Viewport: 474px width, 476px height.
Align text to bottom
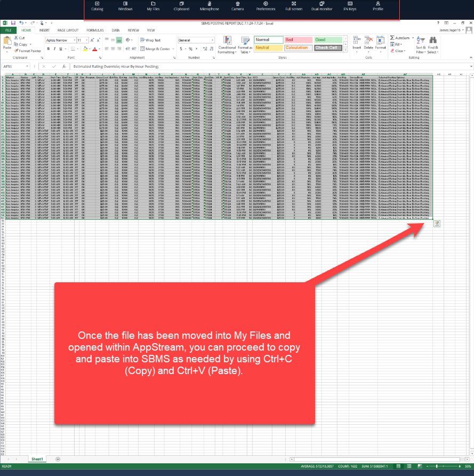(x=119, y=40)
